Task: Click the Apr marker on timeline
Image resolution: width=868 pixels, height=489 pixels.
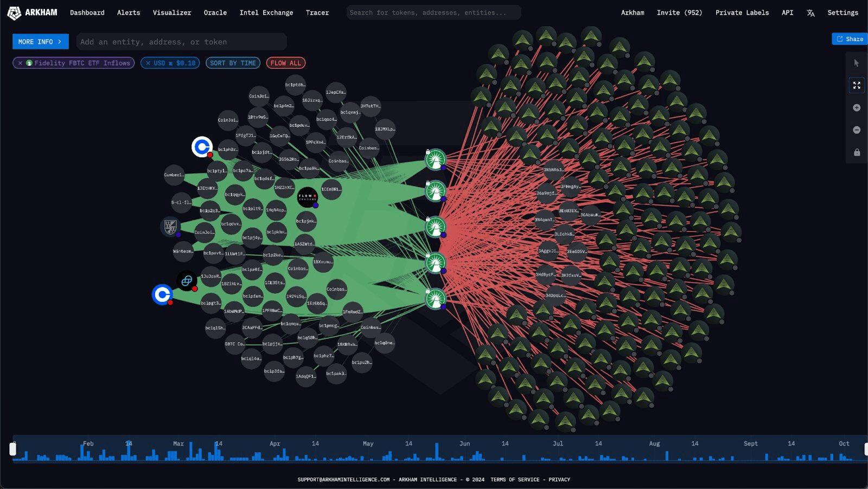Action: 275,443
